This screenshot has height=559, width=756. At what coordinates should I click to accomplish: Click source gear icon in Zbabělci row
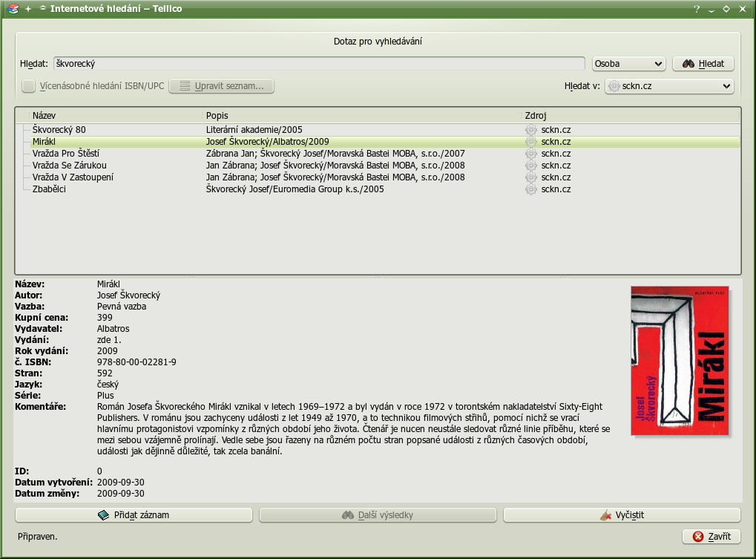pyautogui.click(x=531, y=189)
